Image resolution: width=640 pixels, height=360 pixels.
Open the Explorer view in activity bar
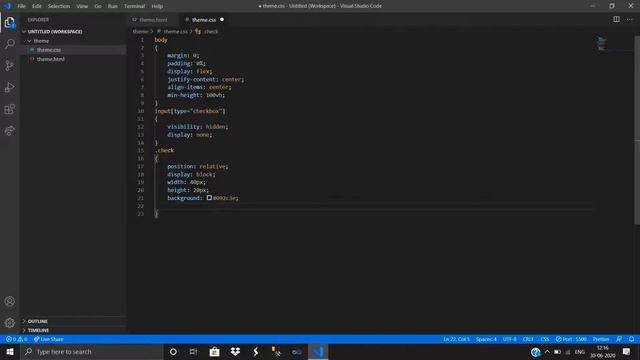click(10, 22)
